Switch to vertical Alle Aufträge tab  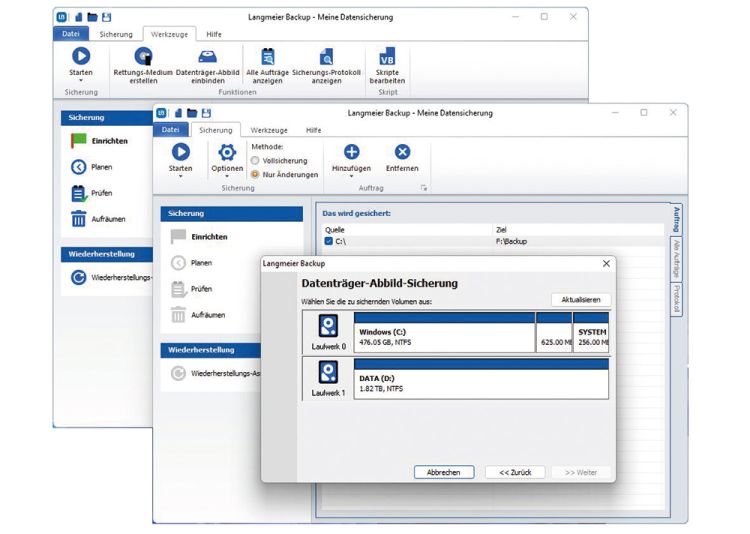pyautogui.click(x=676, y=259)
